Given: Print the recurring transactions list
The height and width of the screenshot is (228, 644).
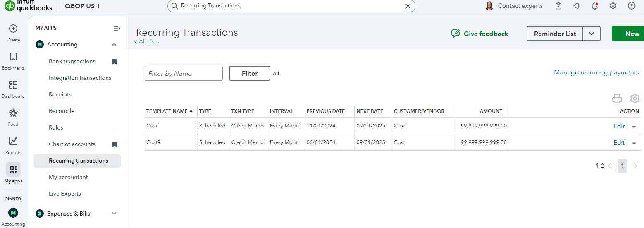Looking at the screenshot, I should [617, 98].
